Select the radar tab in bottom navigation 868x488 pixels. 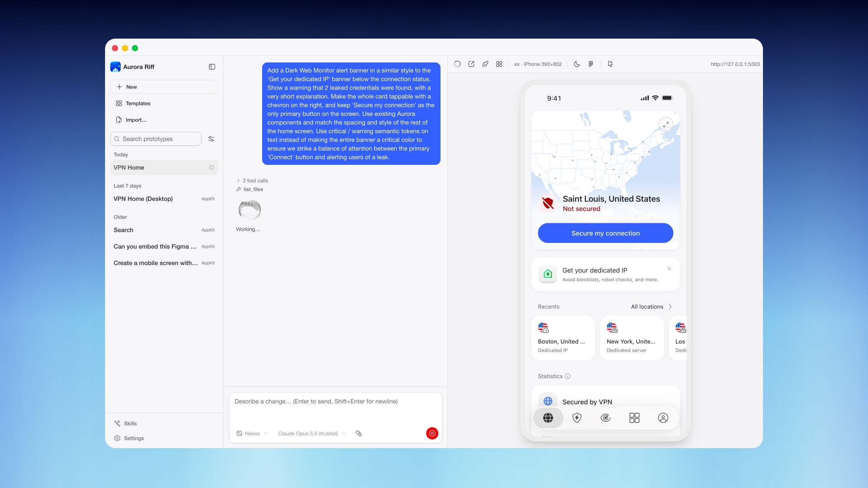(x=605, y=418)
